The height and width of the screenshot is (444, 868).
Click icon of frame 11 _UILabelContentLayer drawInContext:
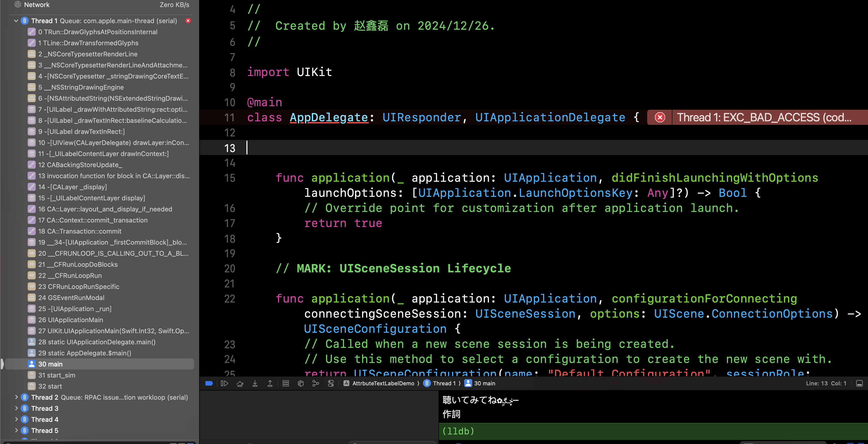pyautogui.click(x=31, y=154)
